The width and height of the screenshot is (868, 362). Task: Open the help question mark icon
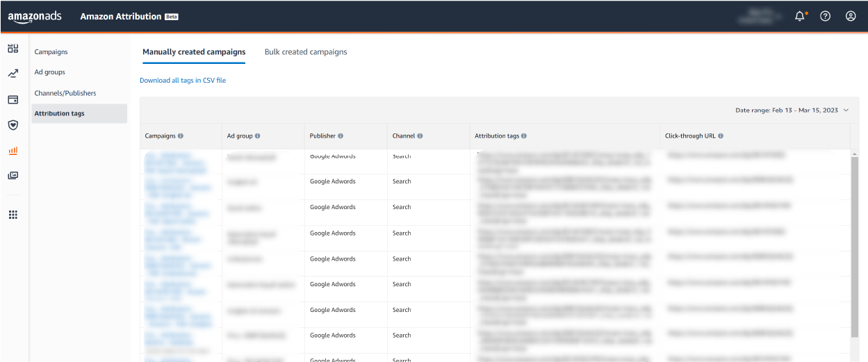click(x=825, y=16)
